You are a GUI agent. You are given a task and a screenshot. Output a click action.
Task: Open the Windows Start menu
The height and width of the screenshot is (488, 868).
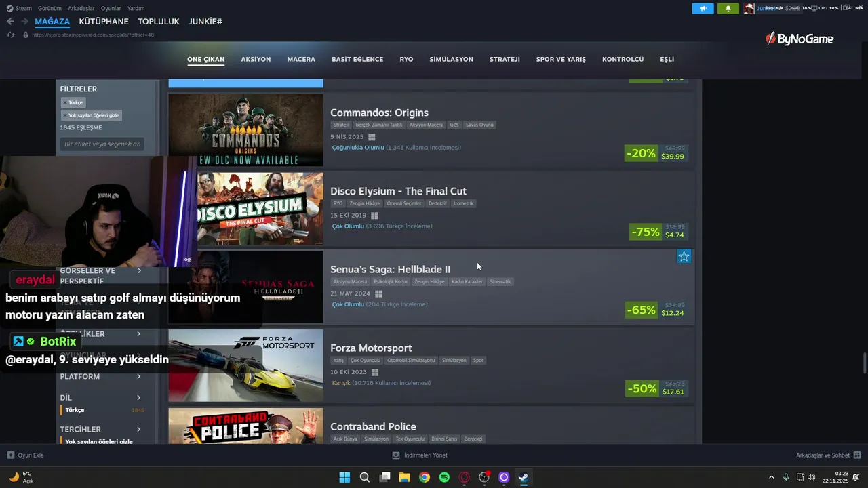coord(344,477)
